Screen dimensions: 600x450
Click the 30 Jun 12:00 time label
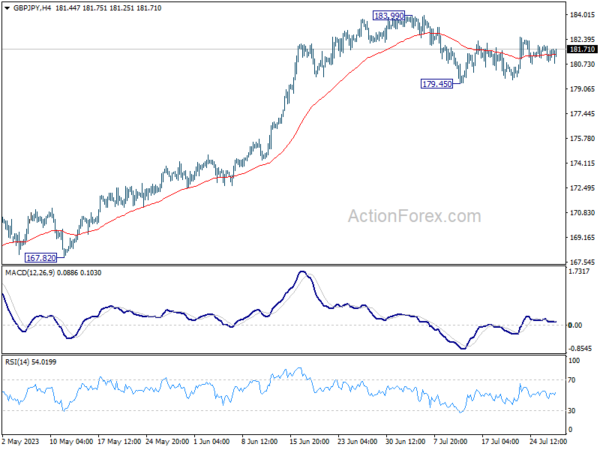click(x=405, y=442)
